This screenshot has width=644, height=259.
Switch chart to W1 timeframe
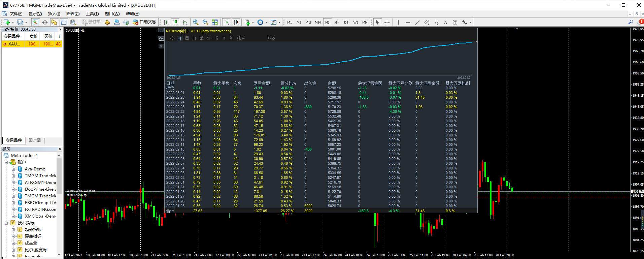point(356,22)
